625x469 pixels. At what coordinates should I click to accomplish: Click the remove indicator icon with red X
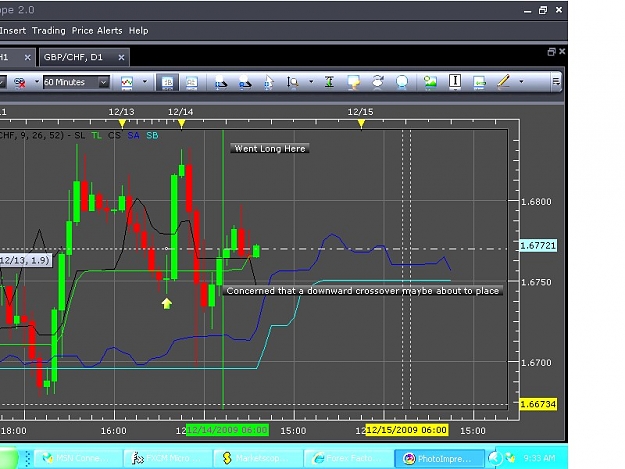20,82
